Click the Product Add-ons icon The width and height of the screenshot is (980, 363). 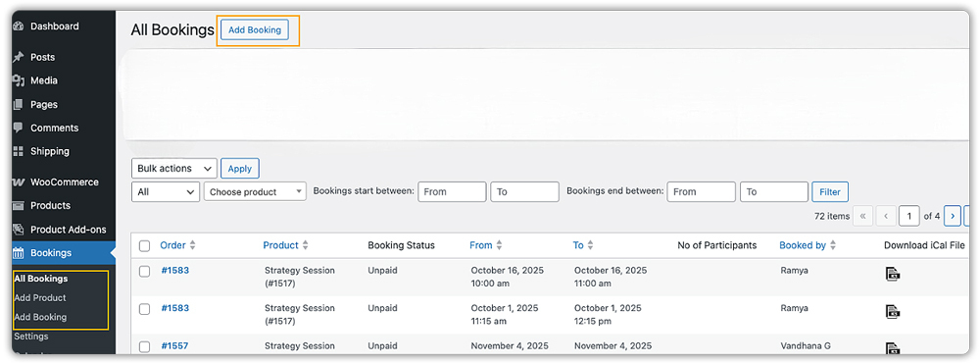click(x=18, y=229)
